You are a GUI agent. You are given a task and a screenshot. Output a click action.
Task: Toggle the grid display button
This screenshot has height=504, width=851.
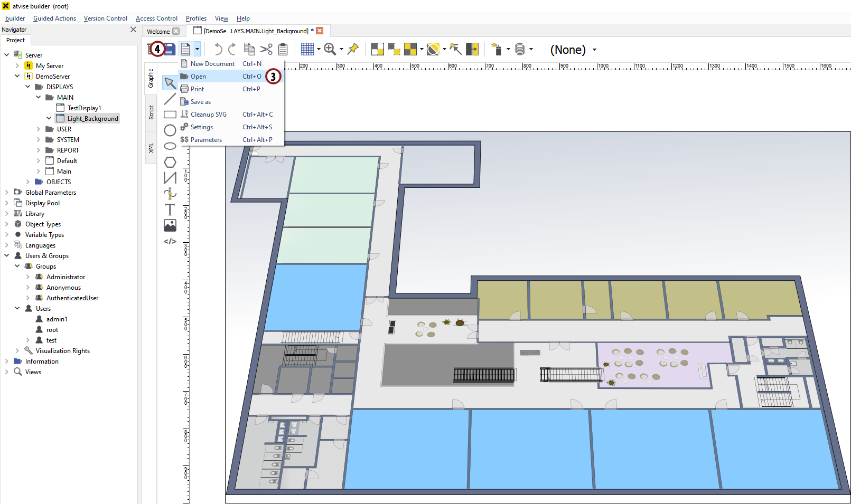coord(307,50)
